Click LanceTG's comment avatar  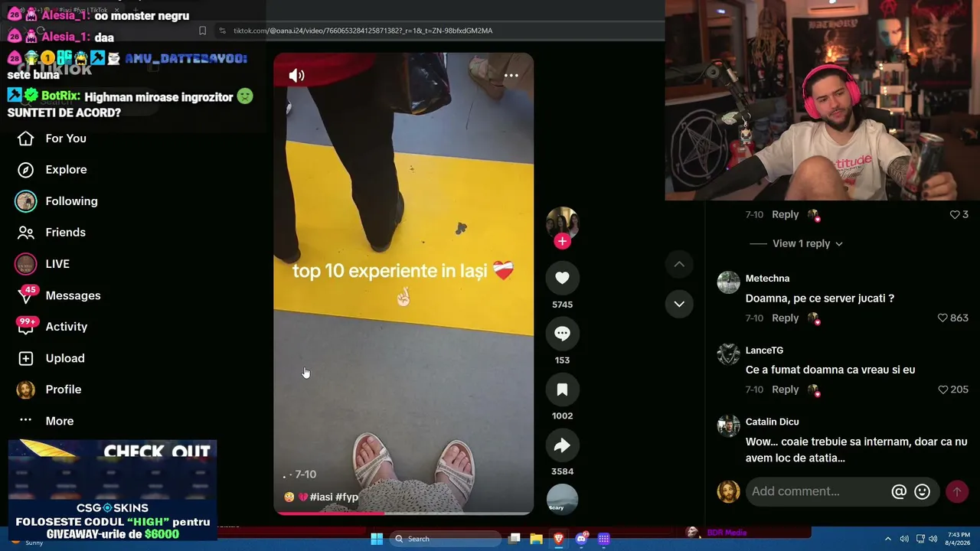pos(728,354)
